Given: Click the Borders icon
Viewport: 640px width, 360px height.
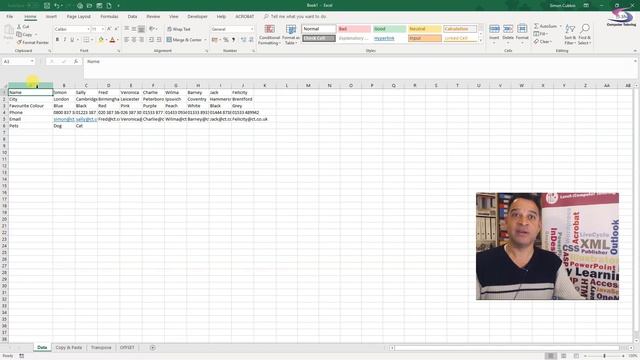Looking at the screenshot, I should pyautogui.click(x=86, y=40).
